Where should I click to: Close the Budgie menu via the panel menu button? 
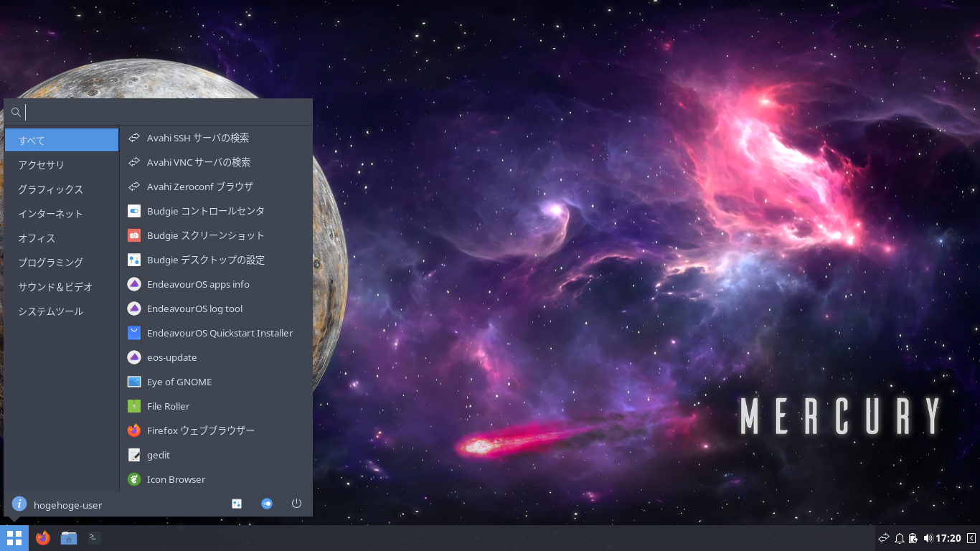coord(14,538)
